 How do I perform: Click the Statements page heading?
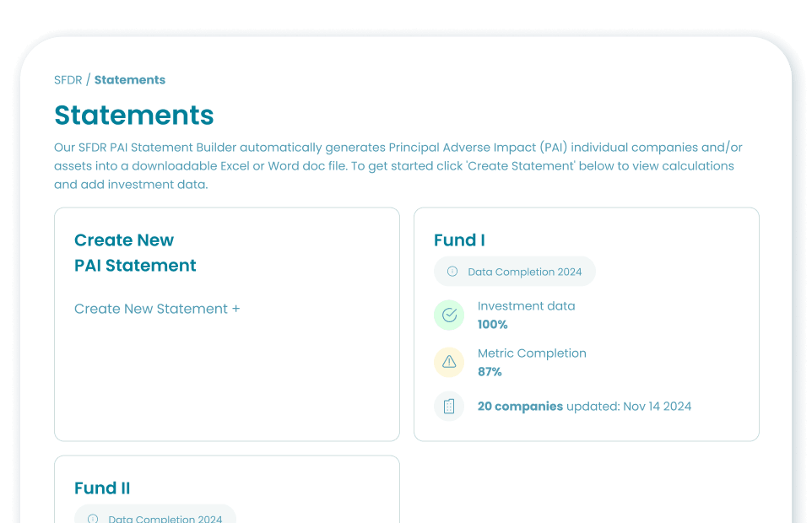tap(134, 115)
